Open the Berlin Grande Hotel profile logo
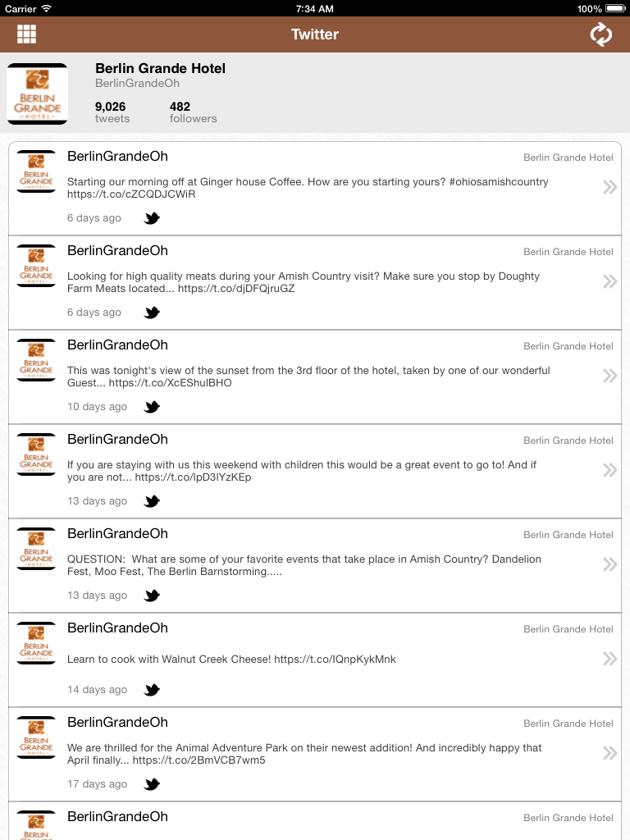Screen dimensions: 630x840 (x=37, y=94)
